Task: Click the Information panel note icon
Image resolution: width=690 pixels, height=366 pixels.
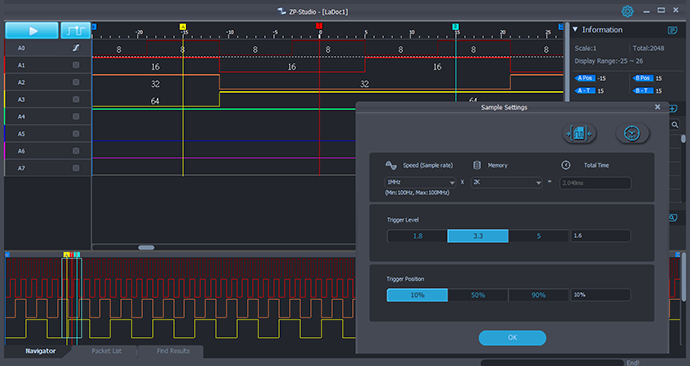Action: (672, 30)
